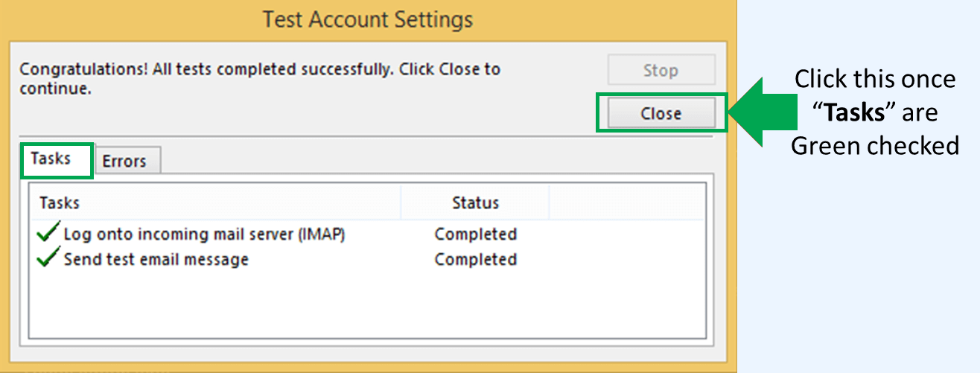Click green checkmark beside Send test email

48,259
